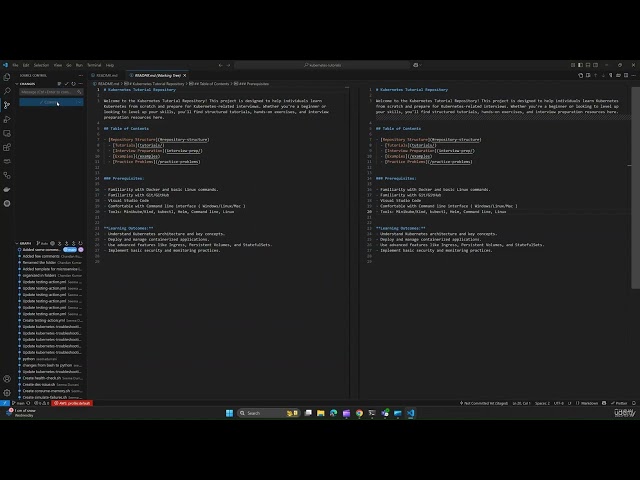Viewport: 640px width, 480px height.
Task: Collapse the Graph section
Action: tap(17, 243)
